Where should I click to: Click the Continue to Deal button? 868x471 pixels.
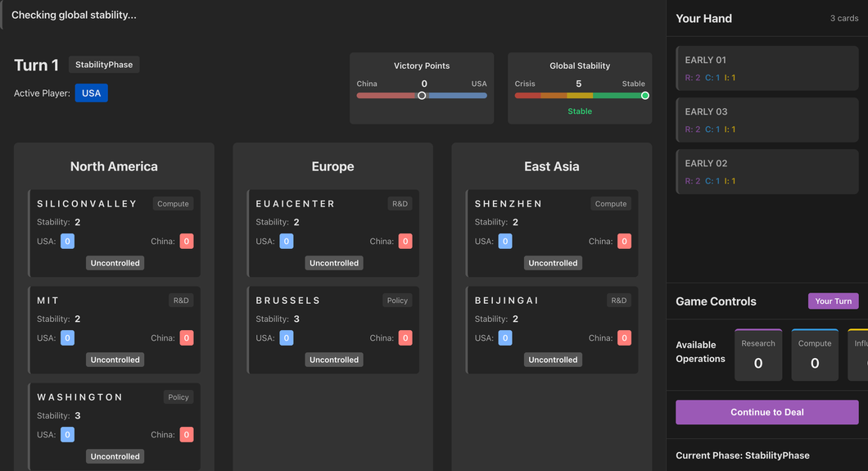point(766,412)
